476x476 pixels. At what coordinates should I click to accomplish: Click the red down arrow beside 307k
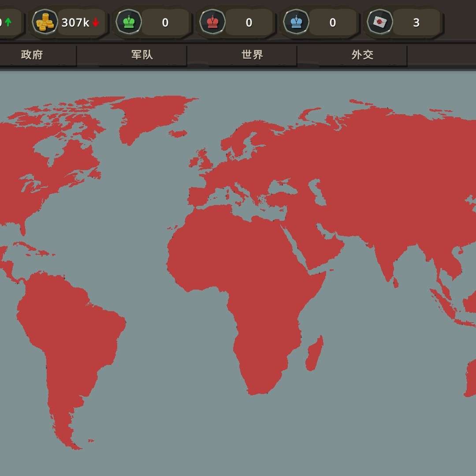(x=96, y=22)
